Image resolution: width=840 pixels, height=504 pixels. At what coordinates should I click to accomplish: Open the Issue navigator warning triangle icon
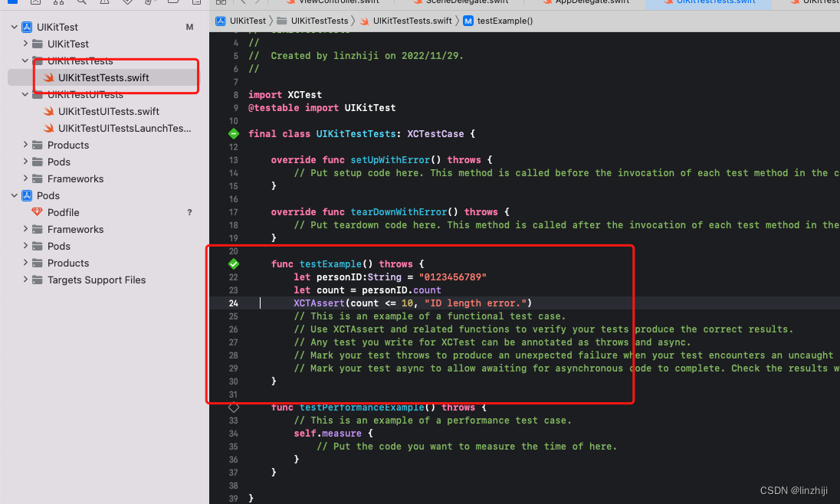[104, 3]
